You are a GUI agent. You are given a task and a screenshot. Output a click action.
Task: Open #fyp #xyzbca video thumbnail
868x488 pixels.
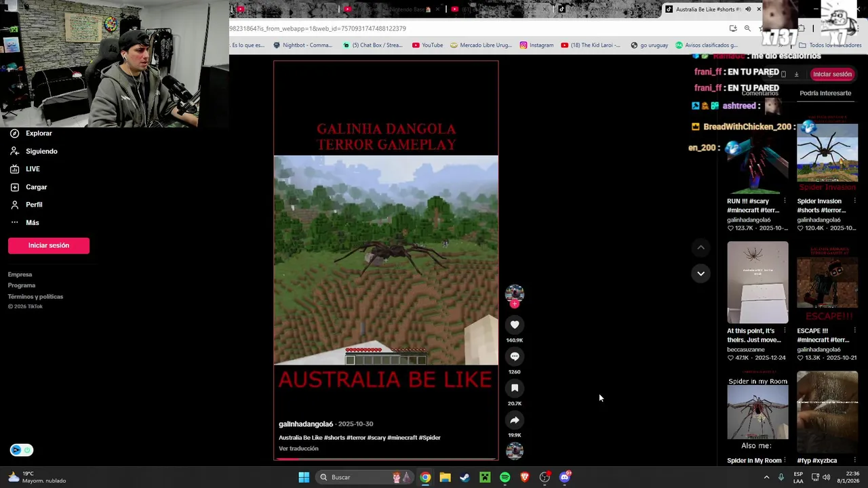coord(827,412)
